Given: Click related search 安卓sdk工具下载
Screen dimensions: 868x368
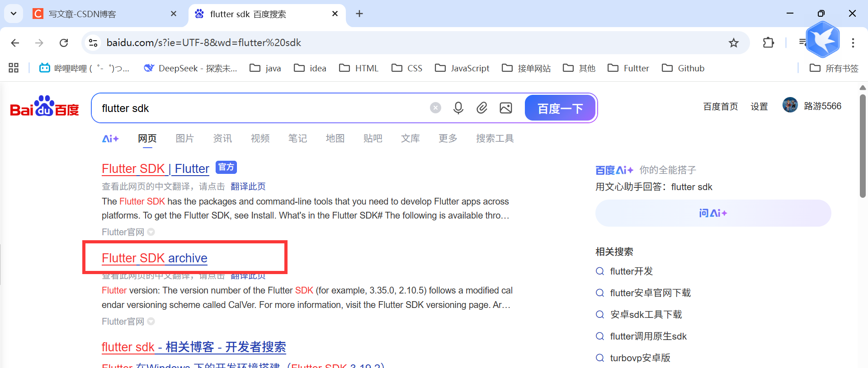Looking at the screenshot, I should click(646, 315).
